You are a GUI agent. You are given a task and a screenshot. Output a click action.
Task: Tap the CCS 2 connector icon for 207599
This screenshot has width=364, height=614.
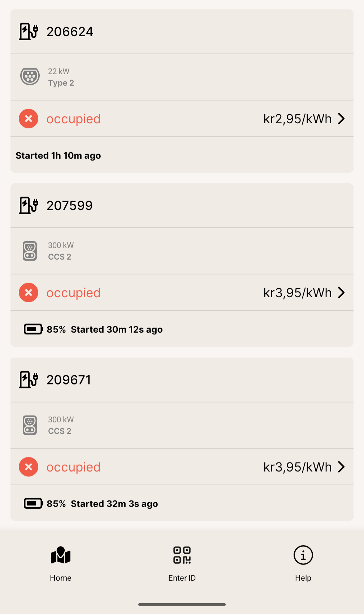tap(30, 251)
